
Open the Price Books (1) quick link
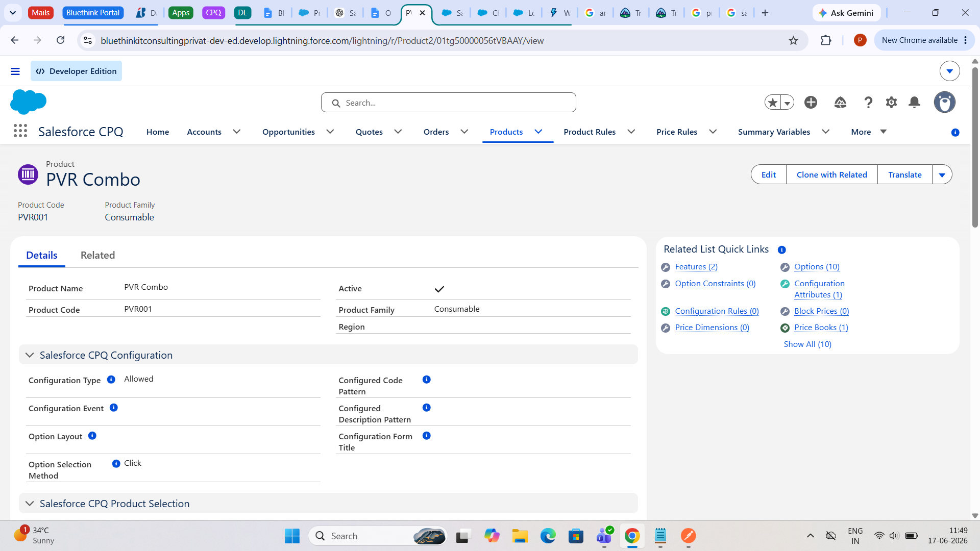[821, 328]
